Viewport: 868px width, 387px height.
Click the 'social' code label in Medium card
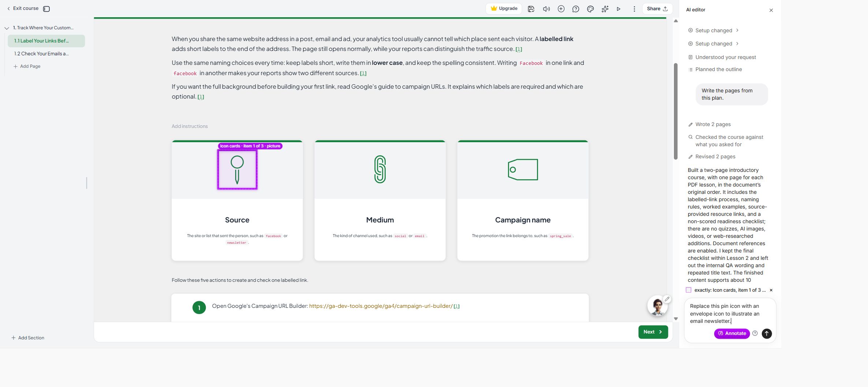tap(400, 236)
